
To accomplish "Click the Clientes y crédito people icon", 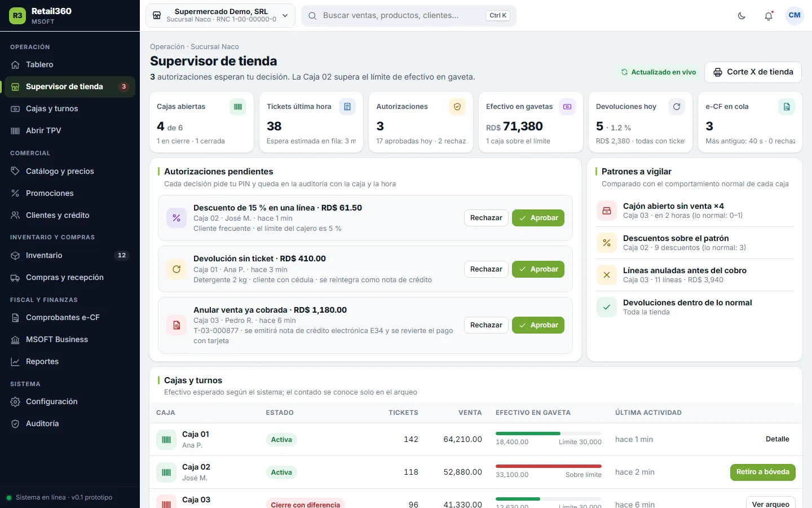I will [15, 215].
